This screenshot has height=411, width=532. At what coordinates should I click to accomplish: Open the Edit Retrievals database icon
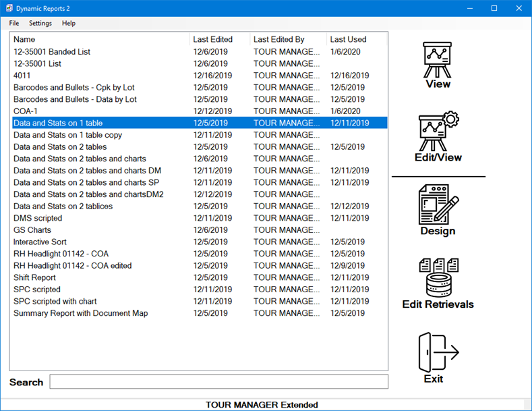[x=438, y=277]
